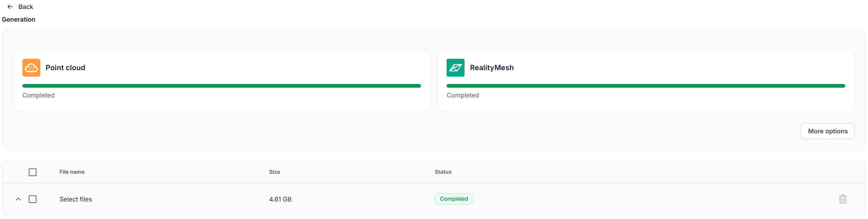Click the Size column header
The height and width of the screenshot is (219, 868).
(274, 172)
